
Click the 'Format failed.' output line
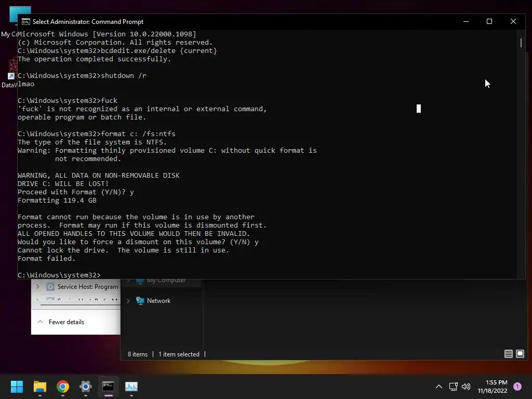(x=46, y=259)
